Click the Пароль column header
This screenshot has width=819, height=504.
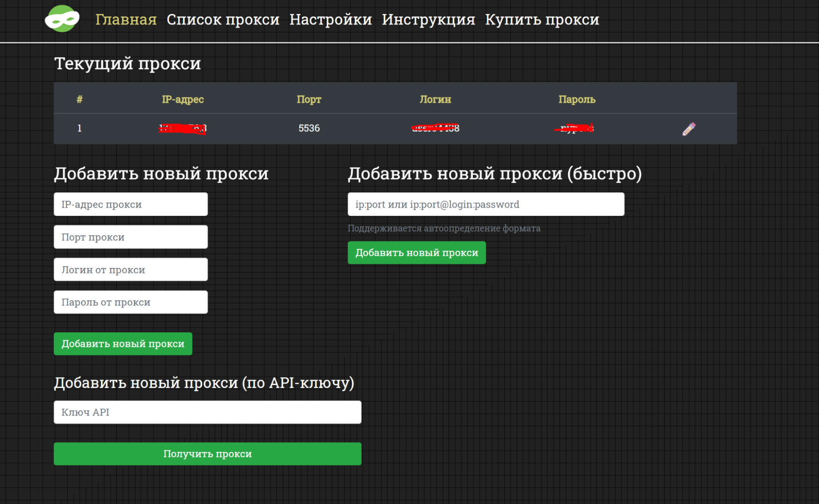pos(577,99)
